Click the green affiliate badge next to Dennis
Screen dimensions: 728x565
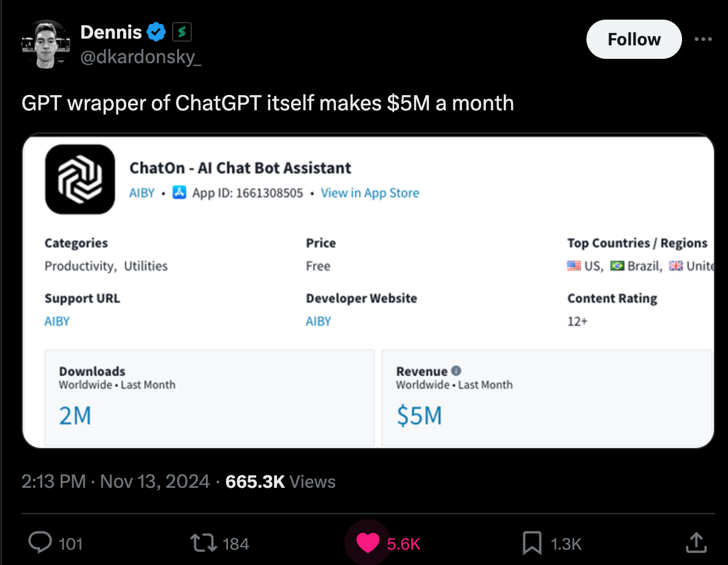[x=182, y=32]
